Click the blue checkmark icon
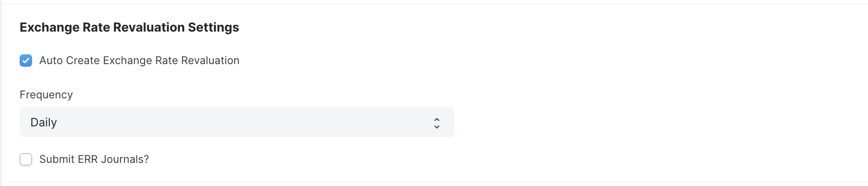The image size is (868, 186). pyautogui.click(x=26, y=61)
